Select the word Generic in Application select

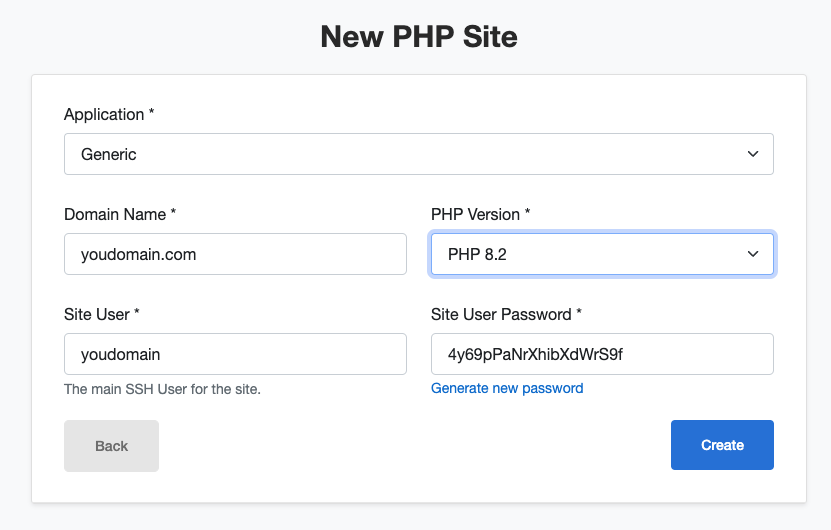[109, 154]
